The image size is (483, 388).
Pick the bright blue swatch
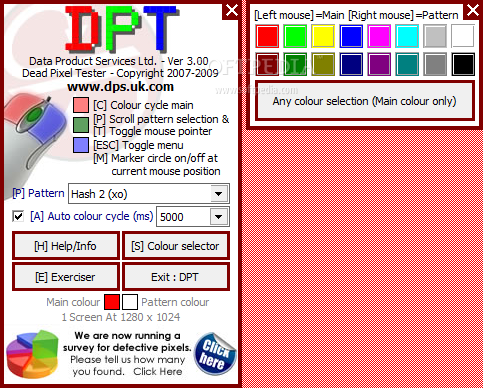tap(351, 36)
